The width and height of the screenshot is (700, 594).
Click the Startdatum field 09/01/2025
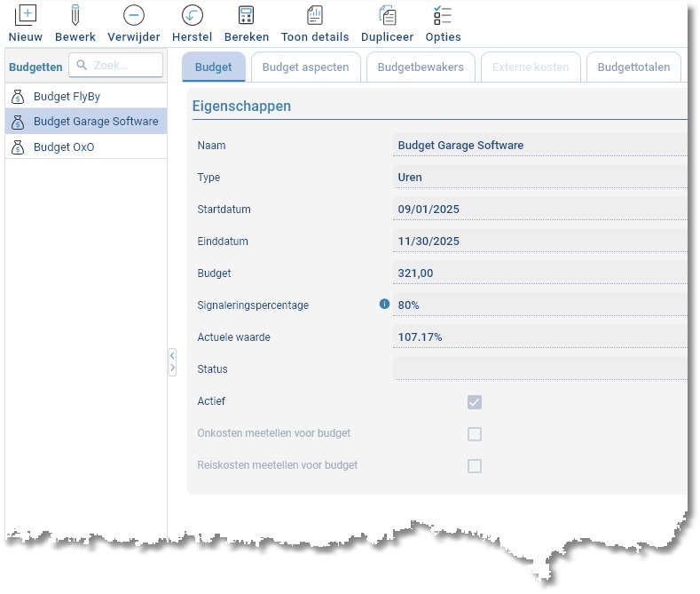coord(540,209)
